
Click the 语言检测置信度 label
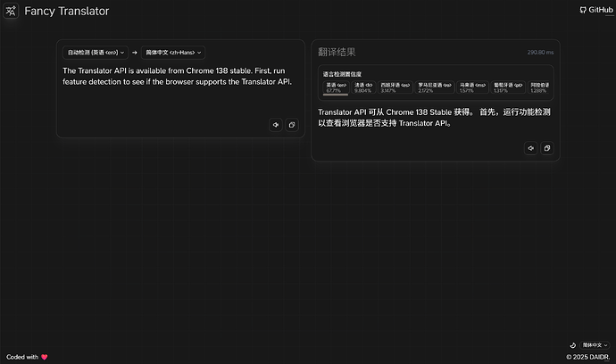point(342,74)
